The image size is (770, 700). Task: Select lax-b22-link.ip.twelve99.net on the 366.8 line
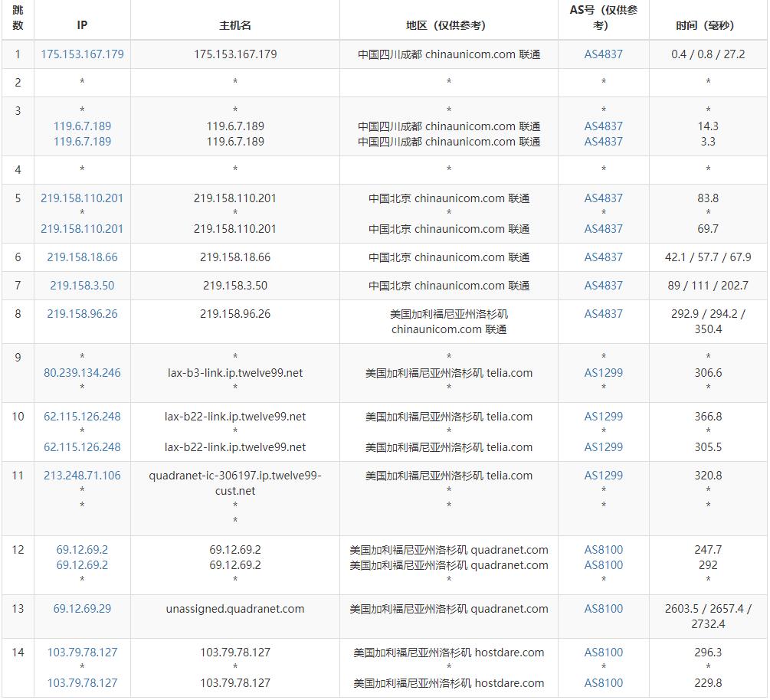click(234, 417)
